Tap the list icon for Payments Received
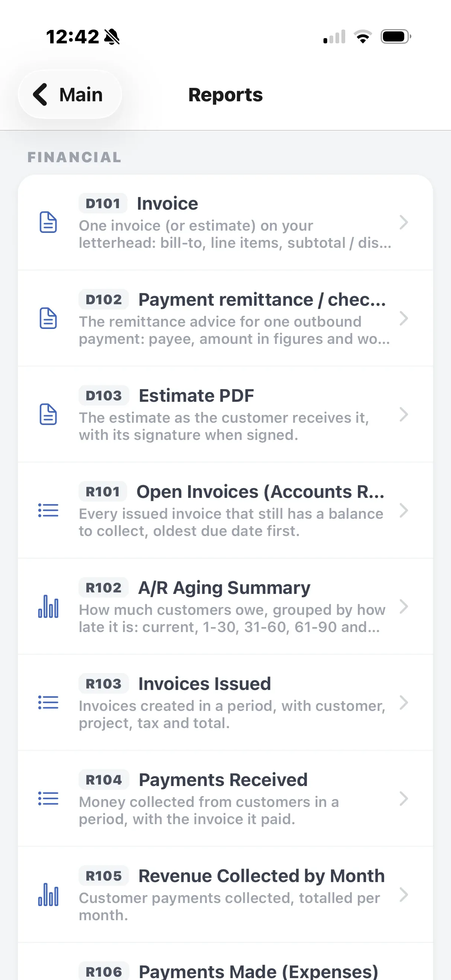This screenshot has width=451, height=980. pos(48,798)
